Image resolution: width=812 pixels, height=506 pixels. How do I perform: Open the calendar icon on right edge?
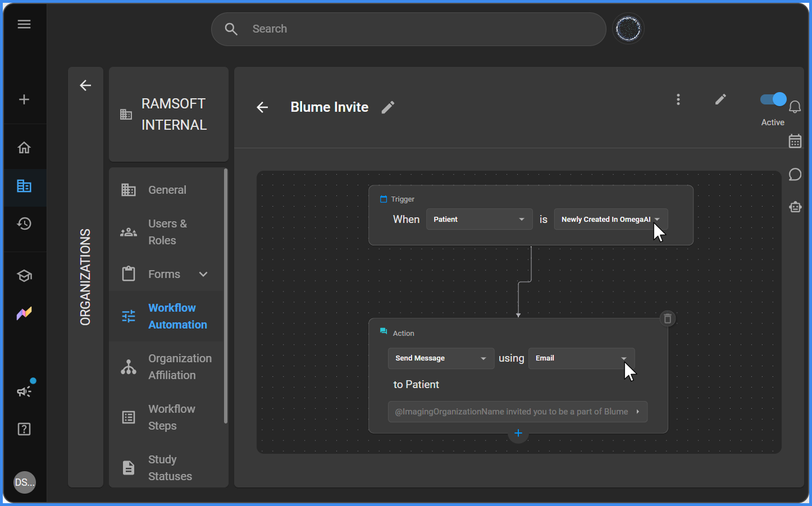point(795,141)
